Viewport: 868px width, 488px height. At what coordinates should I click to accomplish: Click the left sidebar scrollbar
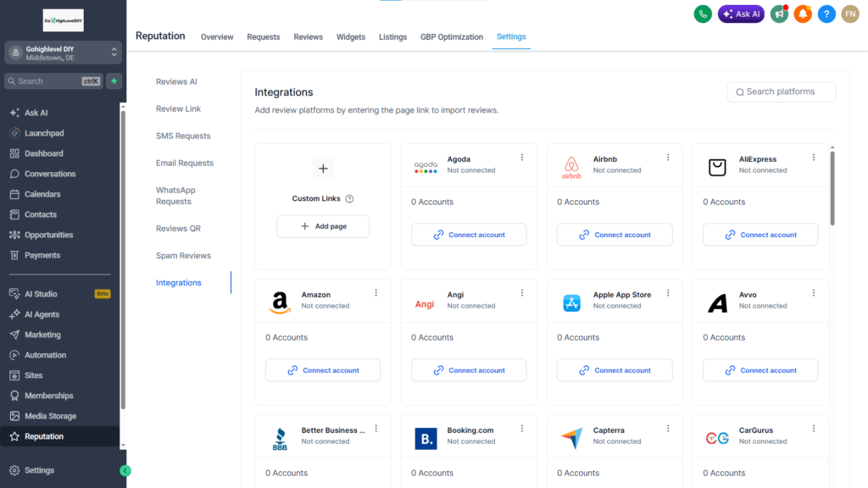point(123,260)
